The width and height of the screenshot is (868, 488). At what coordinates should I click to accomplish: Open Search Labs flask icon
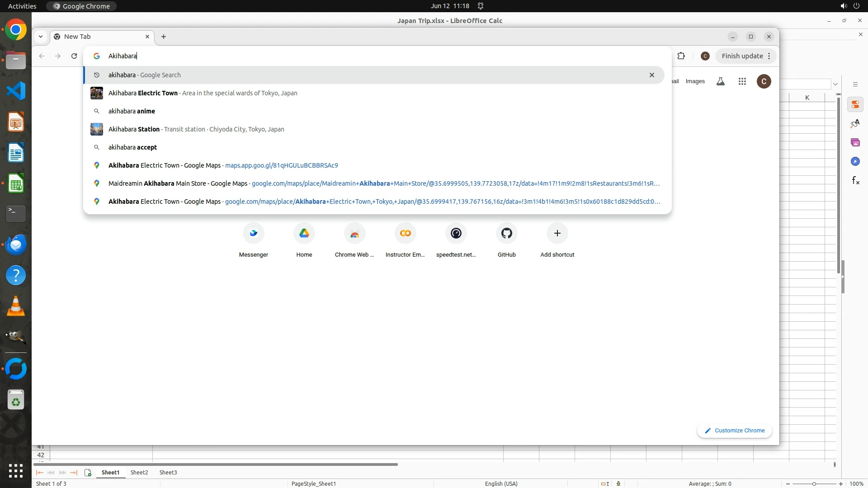click(x=721, y=81)
